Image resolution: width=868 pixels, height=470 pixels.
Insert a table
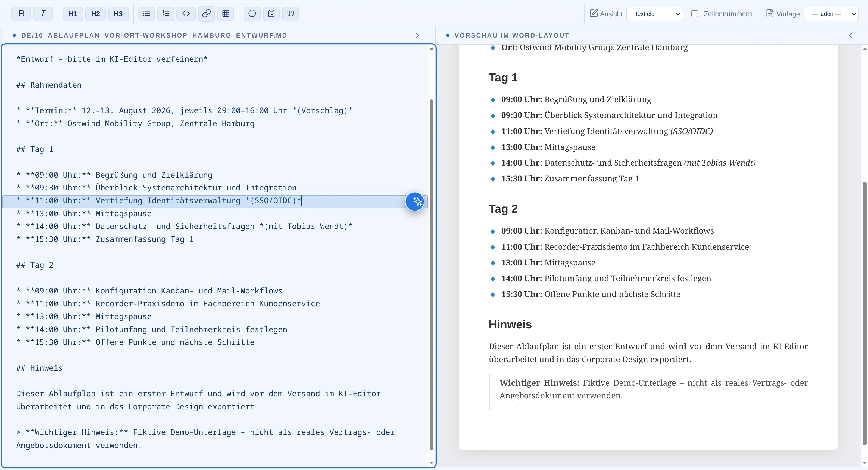226,14
